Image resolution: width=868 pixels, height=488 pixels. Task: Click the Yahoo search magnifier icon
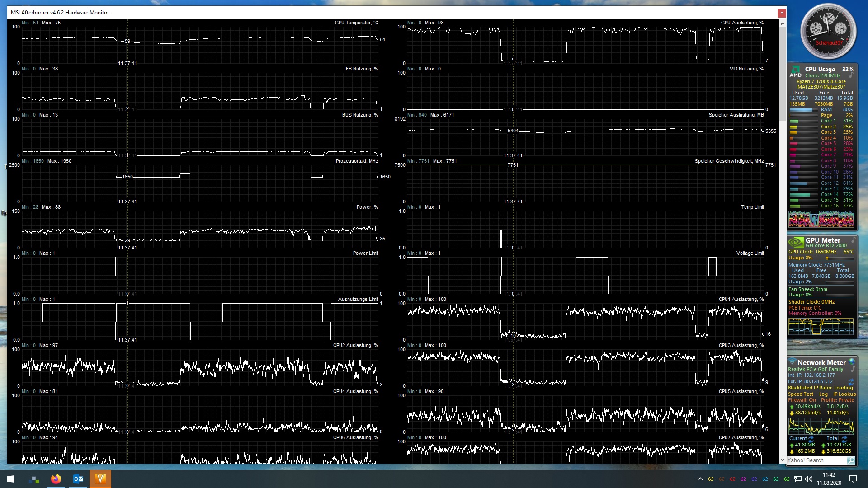[851, 460]
